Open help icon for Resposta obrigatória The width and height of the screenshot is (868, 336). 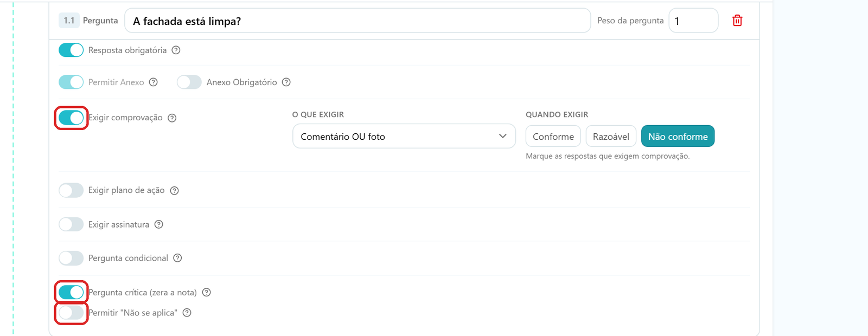click(x=176, y=50)
